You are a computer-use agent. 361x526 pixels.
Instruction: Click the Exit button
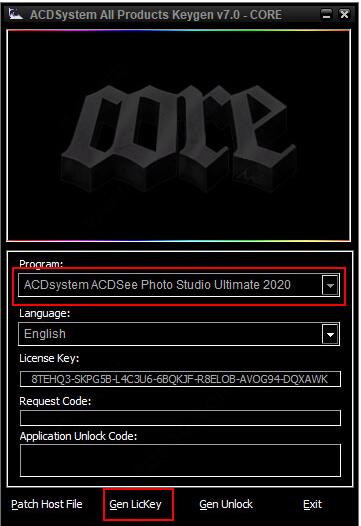click(x=312, y=504)
